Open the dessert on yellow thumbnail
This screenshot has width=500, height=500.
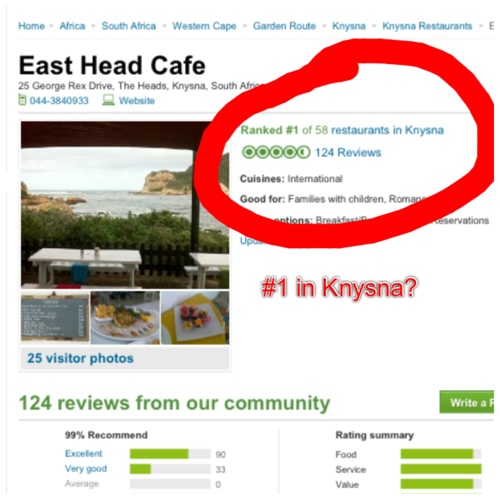point(195,318)
